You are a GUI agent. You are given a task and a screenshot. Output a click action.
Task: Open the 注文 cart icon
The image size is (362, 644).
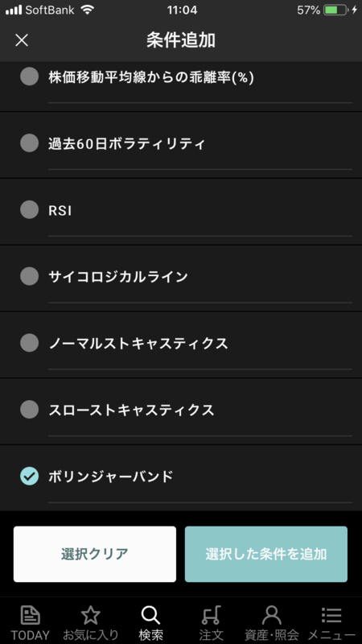tap(211, 616)
